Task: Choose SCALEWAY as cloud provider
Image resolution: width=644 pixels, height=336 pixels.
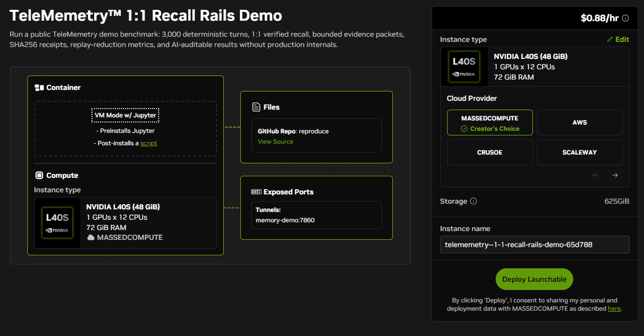Action: point(580,152)
